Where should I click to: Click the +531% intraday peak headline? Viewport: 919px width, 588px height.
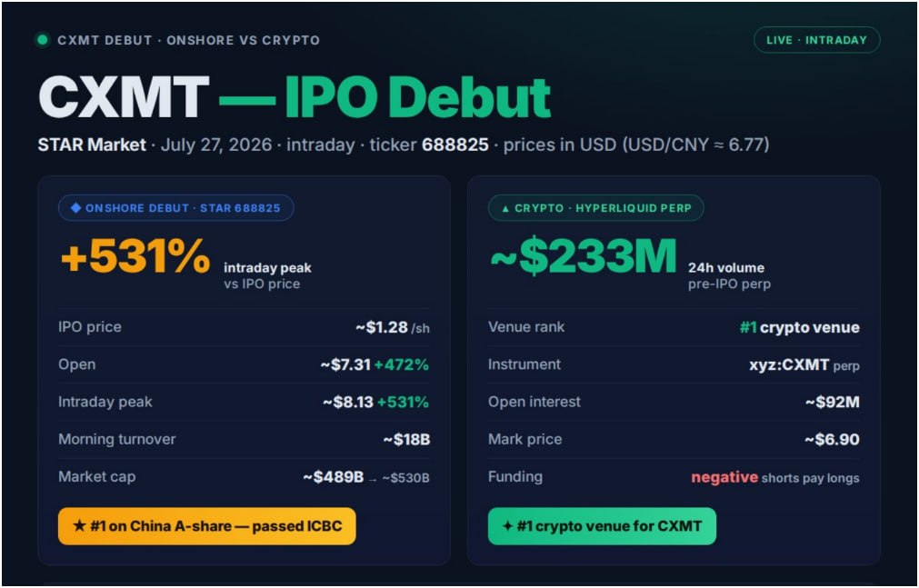(x=135, y=255)
